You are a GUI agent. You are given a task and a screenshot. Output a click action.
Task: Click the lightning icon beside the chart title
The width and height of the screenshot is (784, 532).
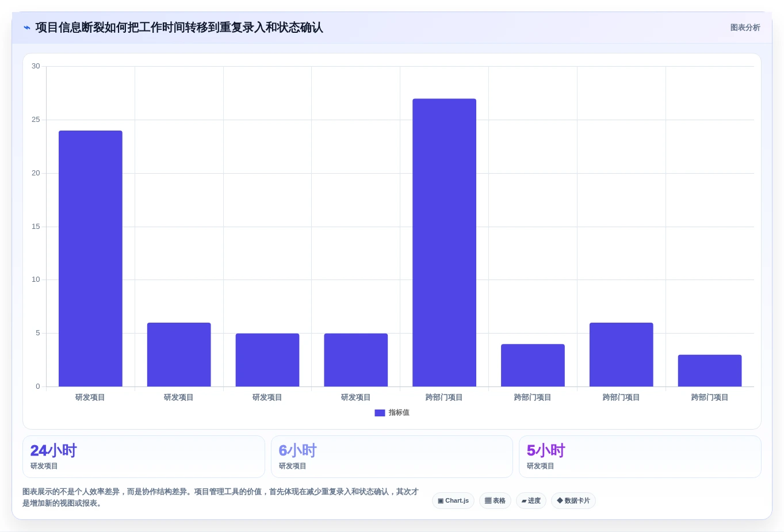[x=27, y=28]
